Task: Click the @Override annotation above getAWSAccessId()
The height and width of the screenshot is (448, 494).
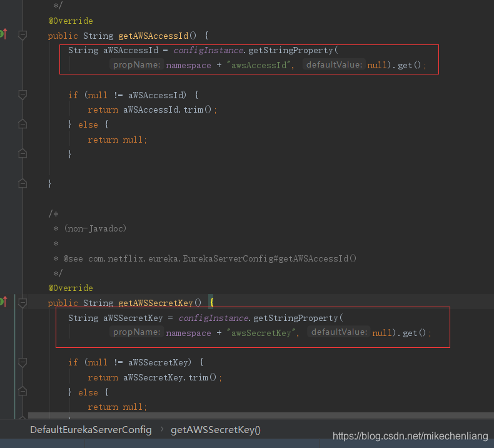Action: click(x=71, y=21)
